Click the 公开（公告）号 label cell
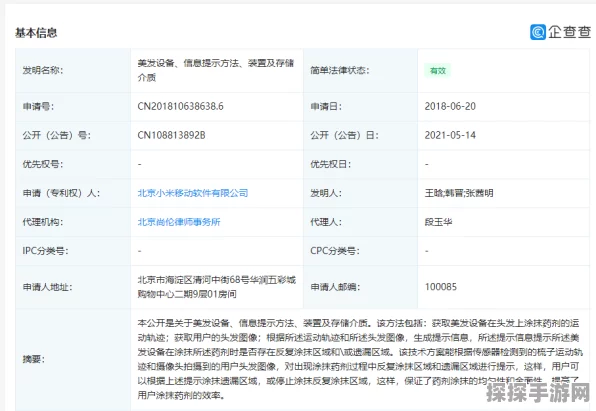The height and width of the screenshot is (411, 596). pos(73,135)
